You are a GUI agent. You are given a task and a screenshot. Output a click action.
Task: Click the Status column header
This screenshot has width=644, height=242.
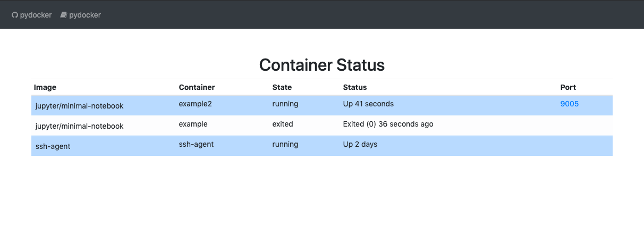(355, 87)
